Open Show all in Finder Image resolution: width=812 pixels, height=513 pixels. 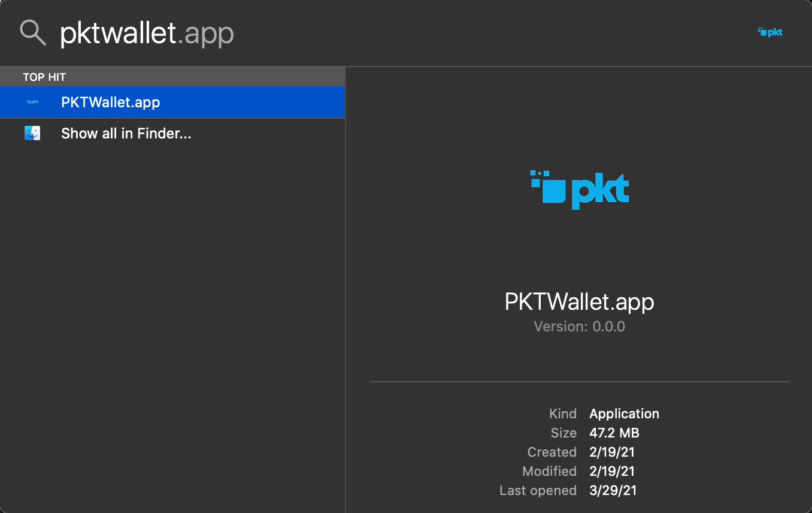point(126,133)
